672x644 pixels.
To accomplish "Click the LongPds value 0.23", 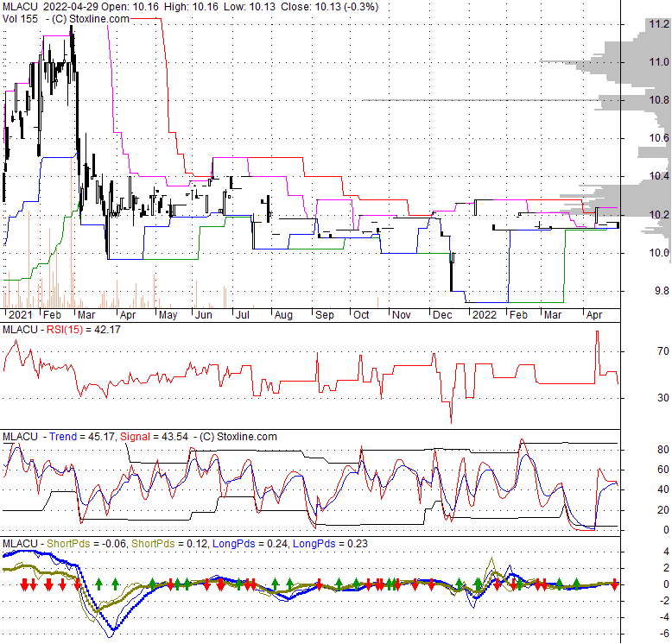I will click(x=357, y=543).
